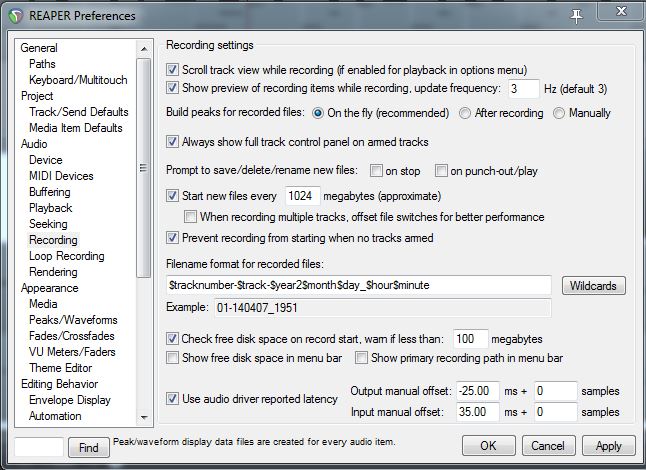This screenshot has width=646, height=470.
Task: Open Rendering preferences page
Action: pyautogui.click(x=53, y=272)
